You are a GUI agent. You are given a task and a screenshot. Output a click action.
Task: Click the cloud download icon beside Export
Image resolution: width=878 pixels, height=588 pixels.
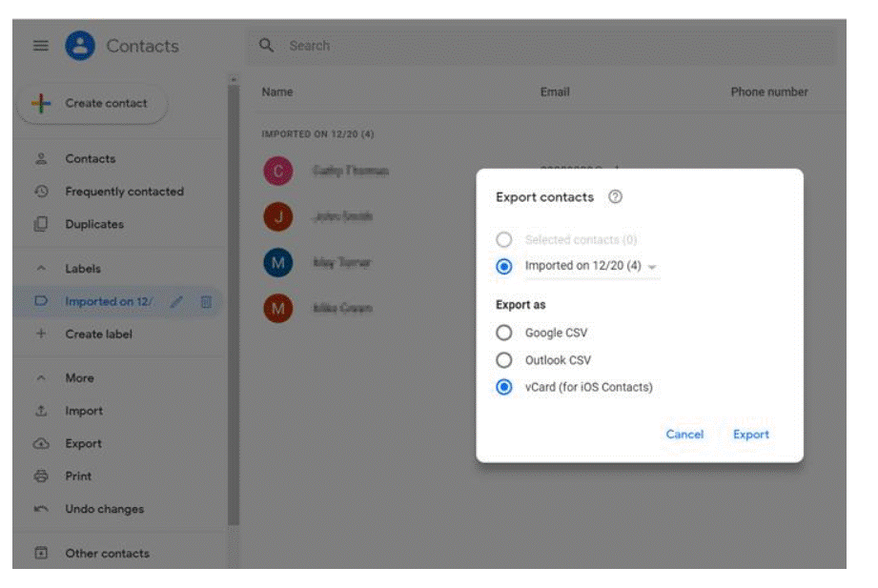pyautogui.click(x=41, y=443)
